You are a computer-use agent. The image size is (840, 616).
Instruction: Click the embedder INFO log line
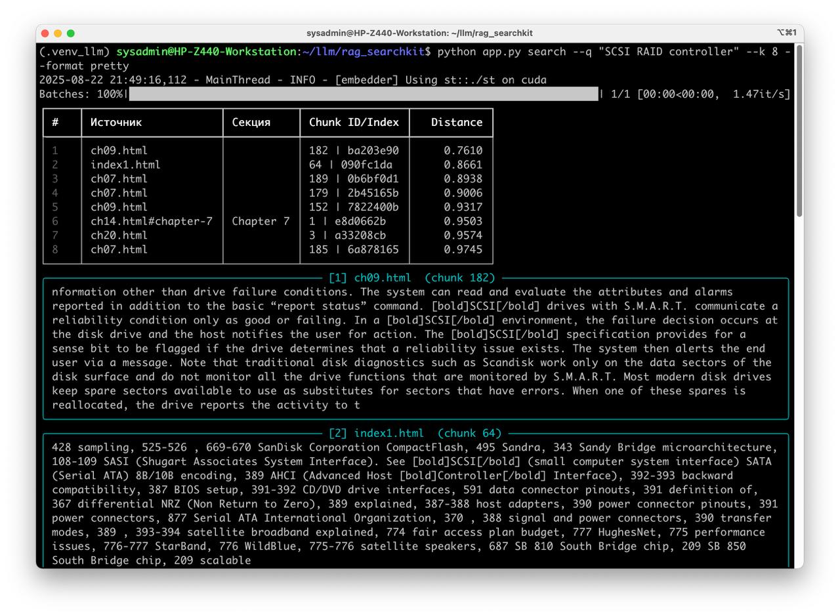coord(293,80)
